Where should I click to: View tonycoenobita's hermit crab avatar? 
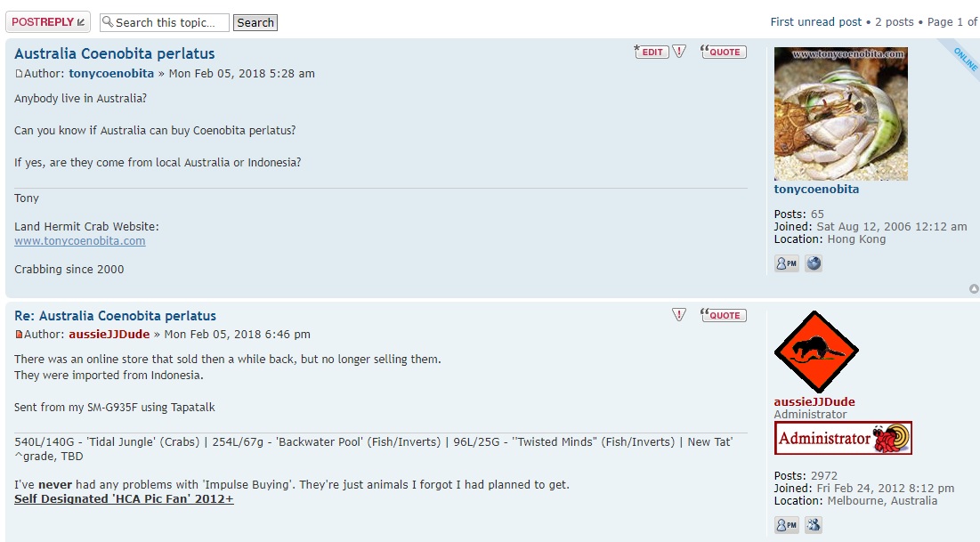click(840, 114)
